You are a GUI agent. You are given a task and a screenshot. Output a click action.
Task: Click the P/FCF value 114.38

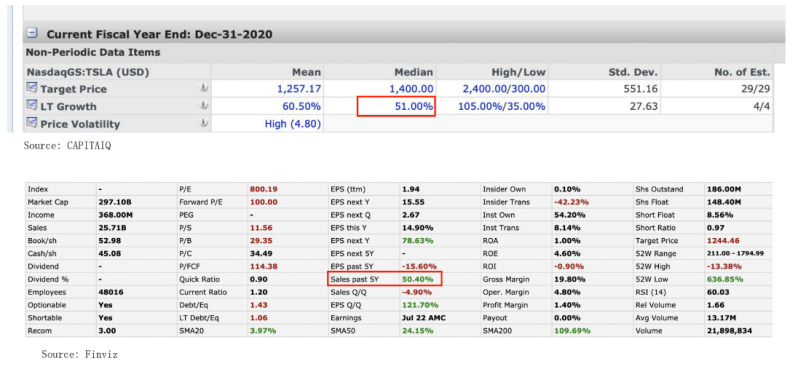click(x=263, y=267)
